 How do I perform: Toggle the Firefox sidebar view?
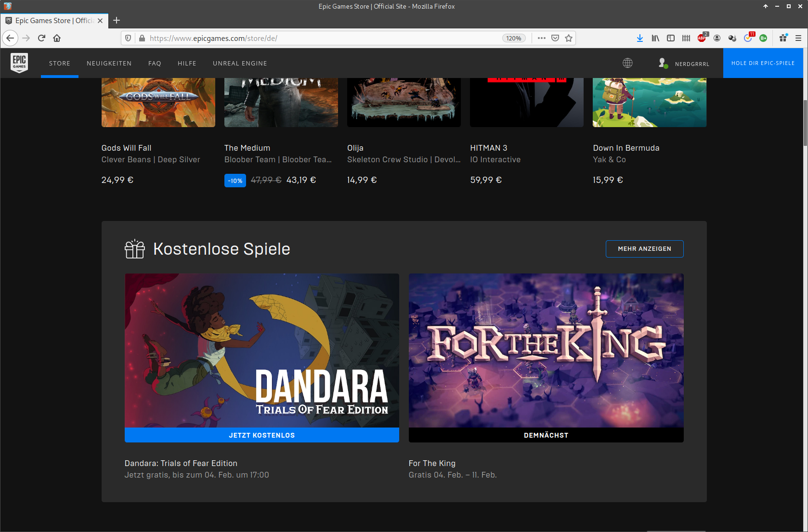(671, 38)
